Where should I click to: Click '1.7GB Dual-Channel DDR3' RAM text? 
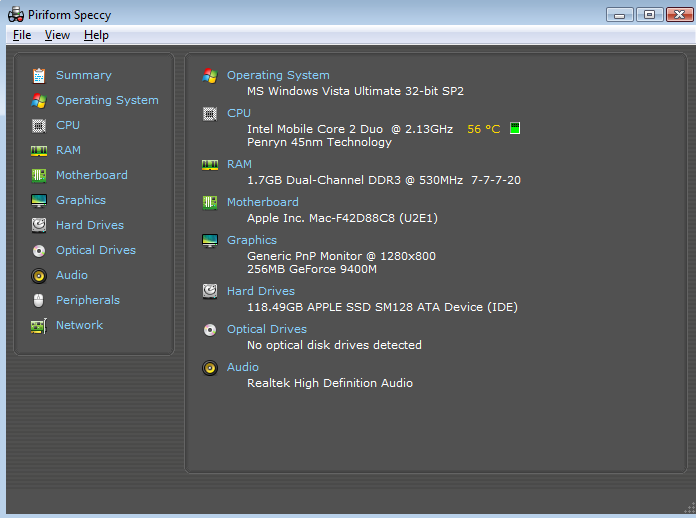[x=324, y=180]
